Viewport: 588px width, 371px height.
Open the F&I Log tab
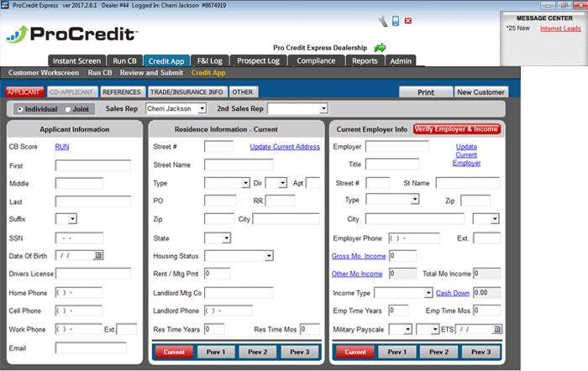210,60
